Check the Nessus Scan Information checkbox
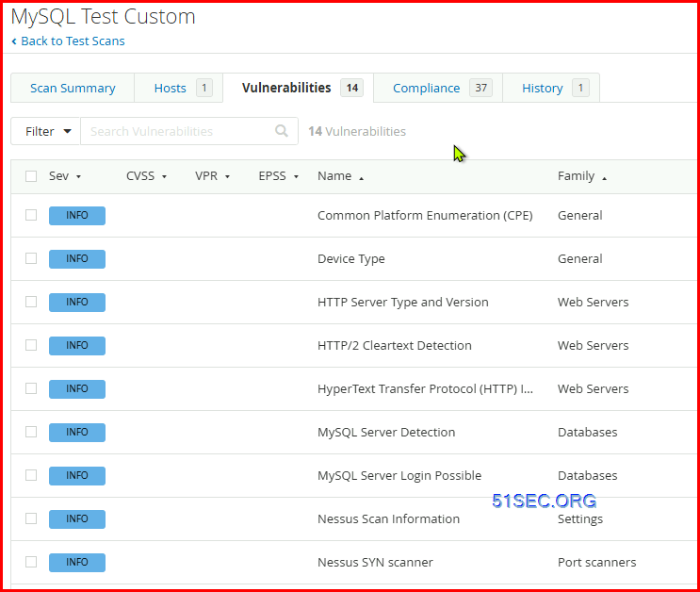Image resolution: width=700 pixels, height=592 pixels. coord(31,518)
